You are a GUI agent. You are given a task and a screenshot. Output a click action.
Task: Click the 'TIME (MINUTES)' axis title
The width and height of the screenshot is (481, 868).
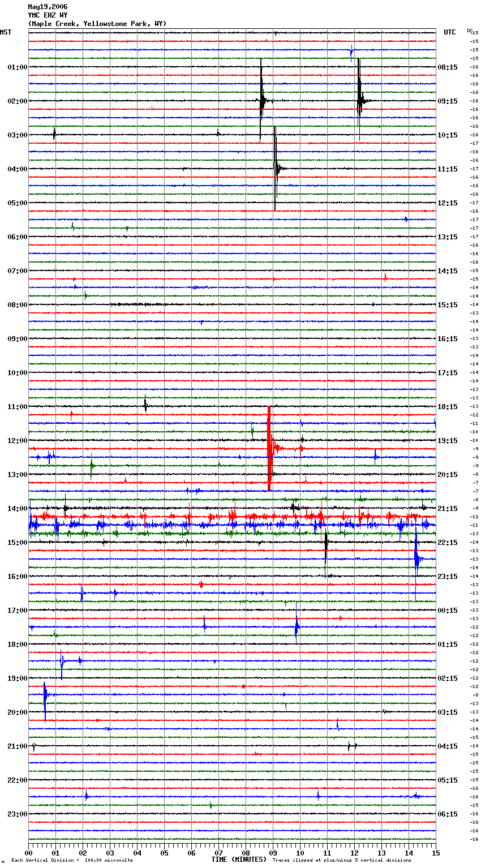coord(239,860)
